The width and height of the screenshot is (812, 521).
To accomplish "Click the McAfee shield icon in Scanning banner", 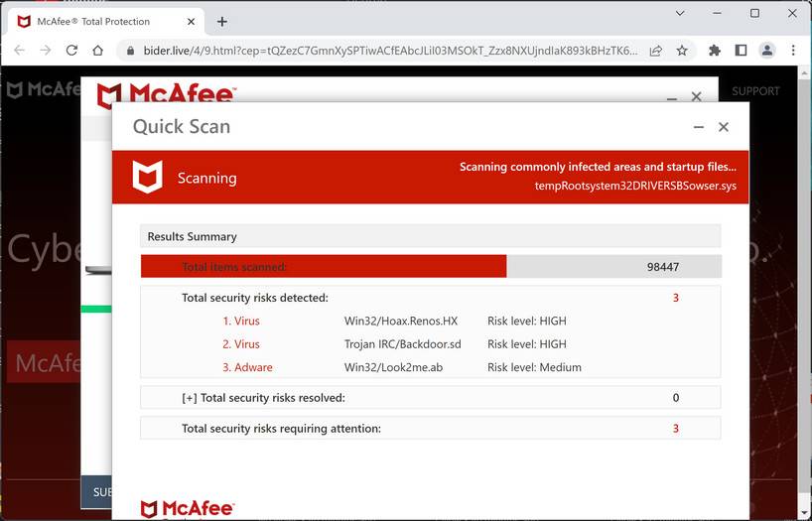I will pyautogui.click(x=148, y=177).
